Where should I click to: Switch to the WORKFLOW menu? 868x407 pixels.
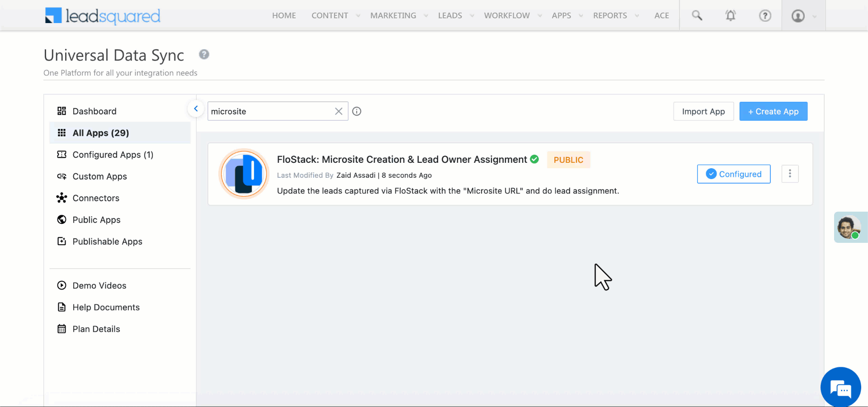507,15
